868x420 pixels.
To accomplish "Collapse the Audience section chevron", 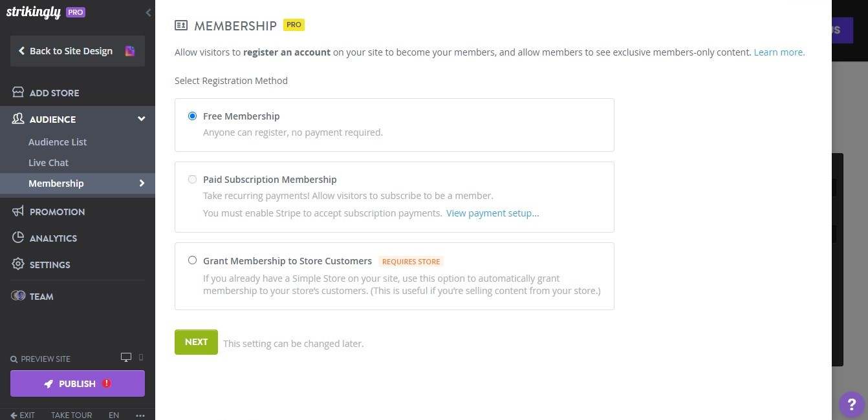I will [x=141, y=118].
